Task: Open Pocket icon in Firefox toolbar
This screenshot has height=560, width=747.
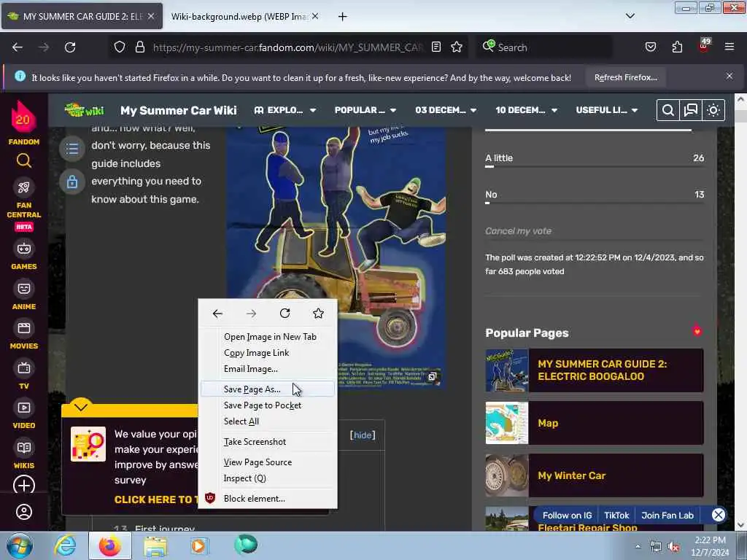Action: [x=650, y=47]
